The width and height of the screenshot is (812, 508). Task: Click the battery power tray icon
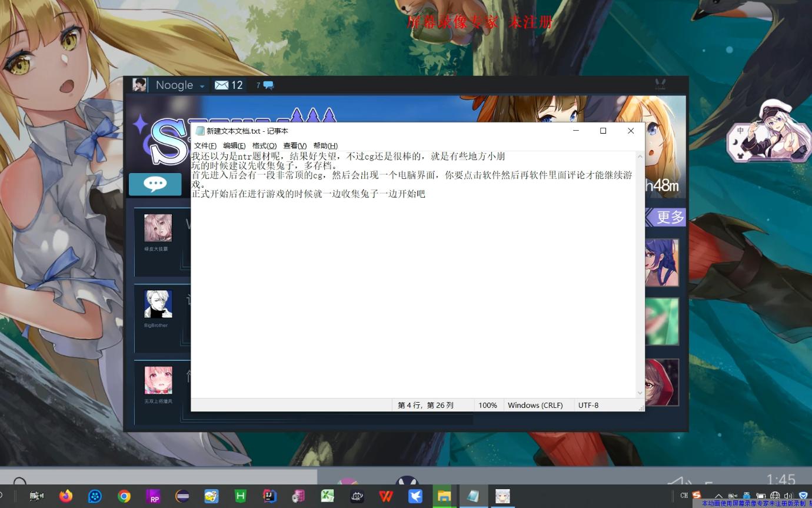click(761, 496)
